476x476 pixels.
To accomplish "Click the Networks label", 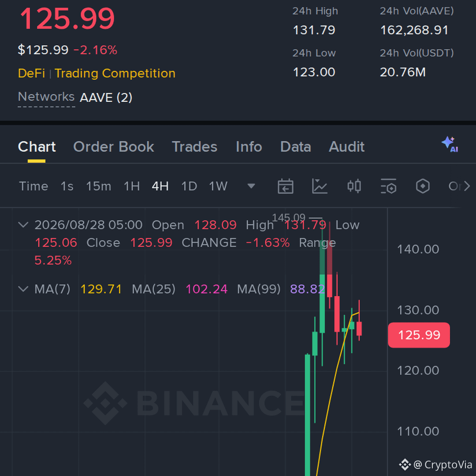I will pyautogui.click(x=46, y=97).
